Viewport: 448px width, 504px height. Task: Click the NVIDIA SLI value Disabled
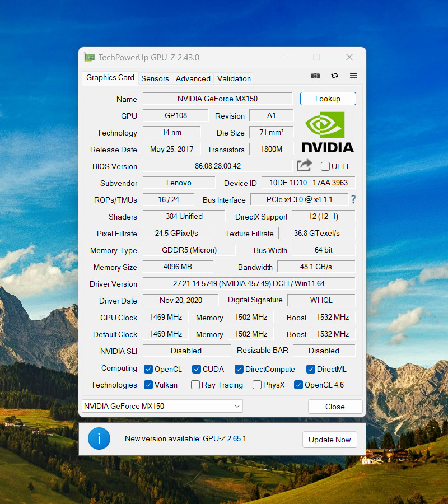186,351
